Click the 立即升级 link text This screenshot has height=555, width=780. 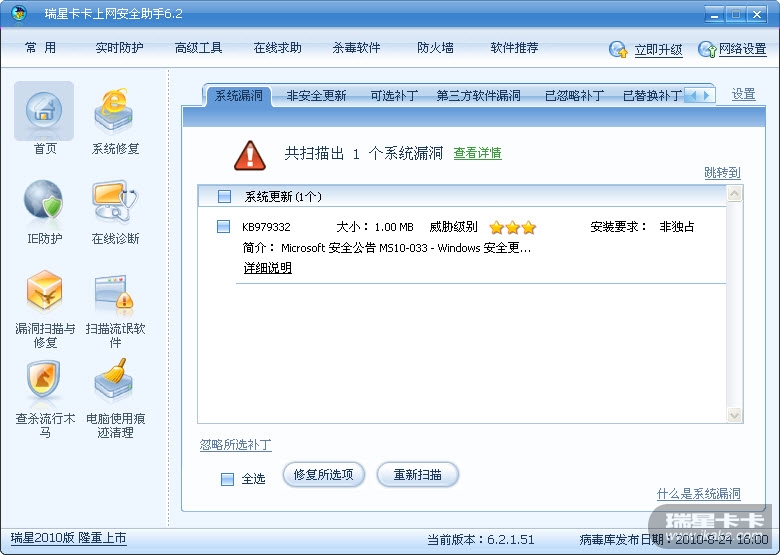click(658, 50)
